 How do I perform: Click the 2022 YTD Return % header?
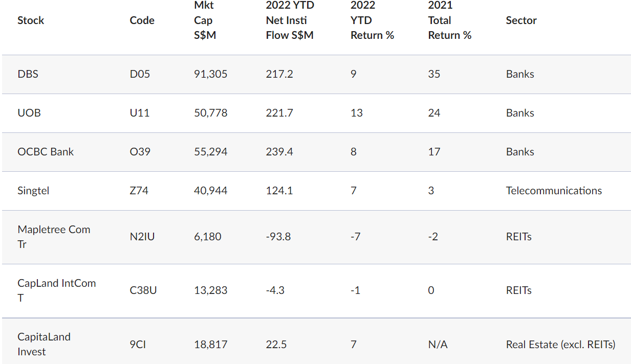click(x=372, y=20)
